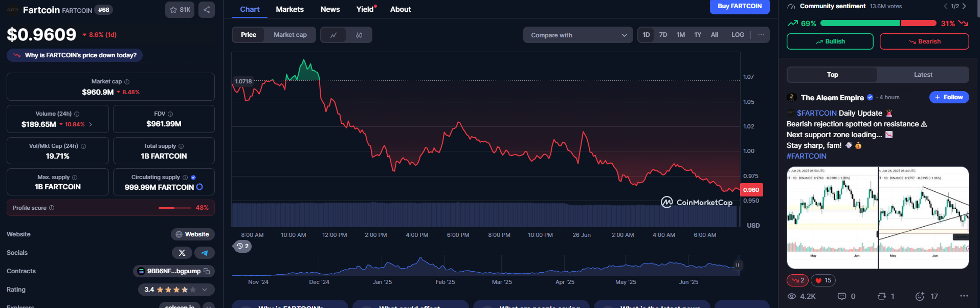Set chart range to All
The width and height of the screenshot is (980, 308).
pos(715,35)
